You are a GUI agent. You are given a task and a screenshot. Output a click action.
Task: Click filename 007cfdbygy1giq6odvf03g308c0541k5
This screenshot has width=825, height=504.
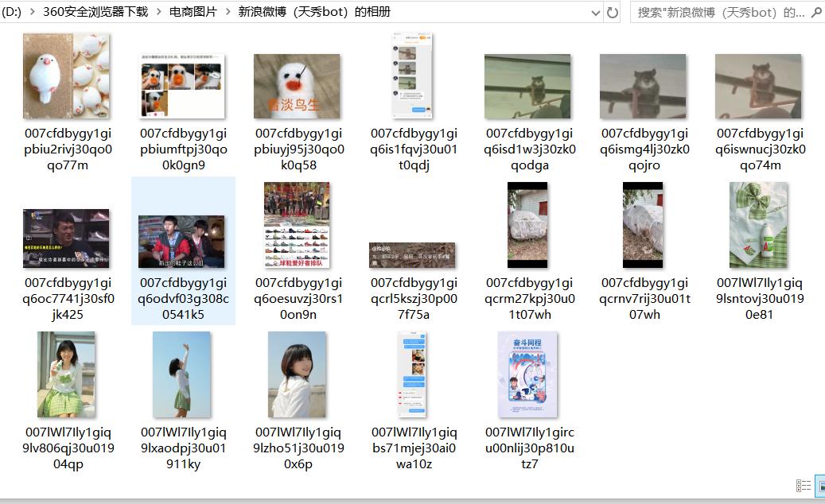(183, 299)
